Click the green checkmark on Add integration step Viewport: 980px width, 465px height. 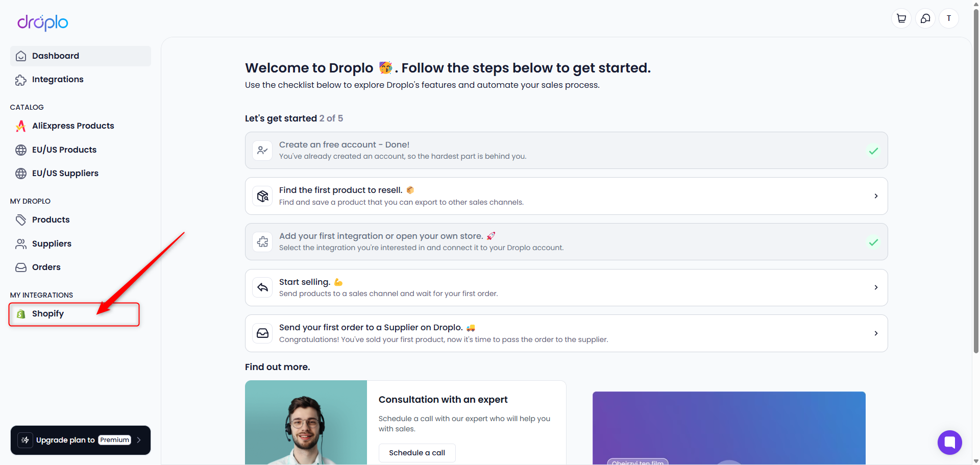[873, 242]
